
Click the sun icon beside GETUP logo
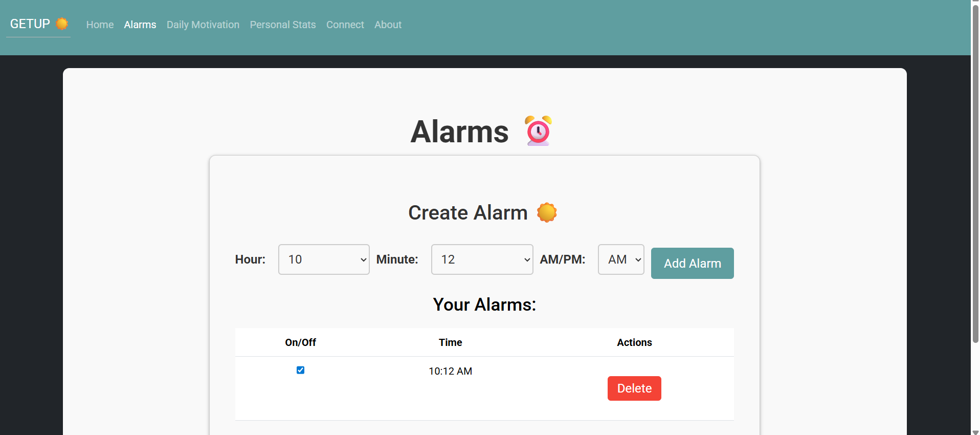point(62,24)
